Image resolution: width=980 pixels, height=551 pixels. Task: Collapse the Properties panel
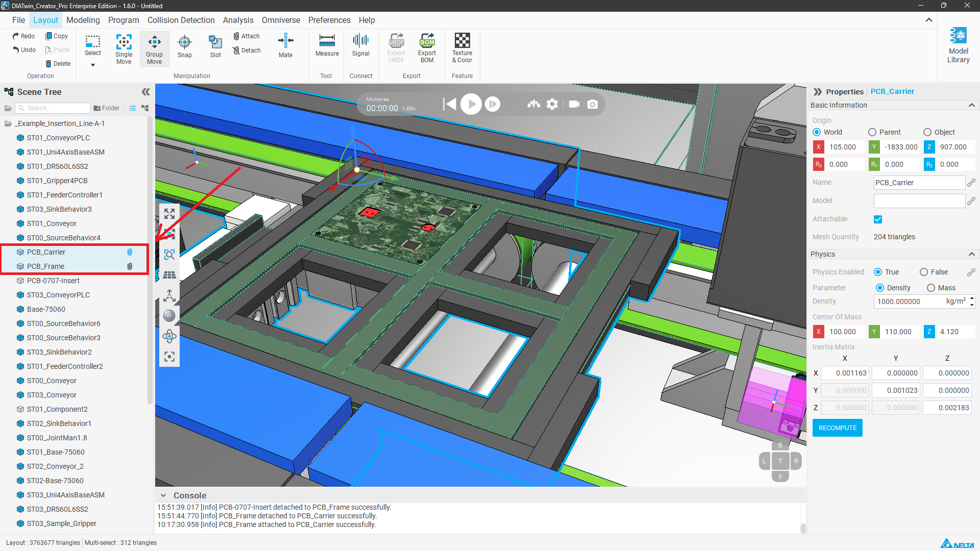click(818, 92)
